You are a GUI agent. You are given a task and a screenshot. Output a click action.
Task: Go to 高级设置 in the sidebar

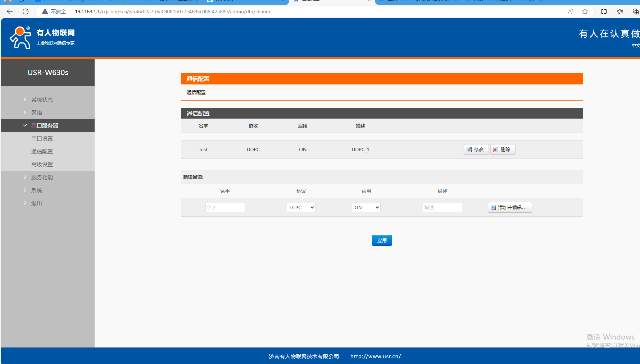click(x=42, y=164)
